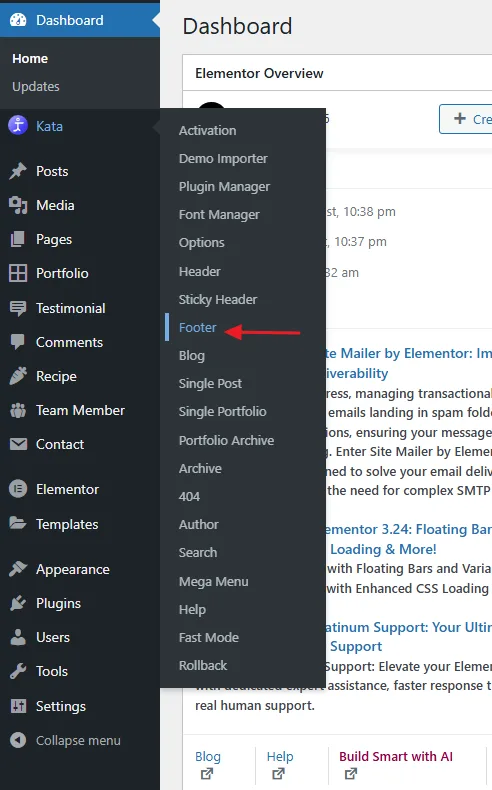Viewport: 492px width, 790px height.
Task: Select Rollback in Kata submenu
Action: (203, 665)
